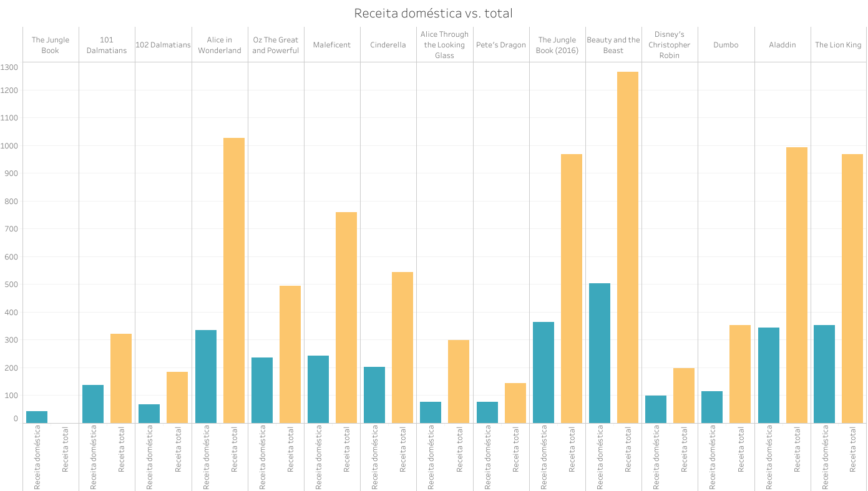Select the chart title 'Receita doméstica vs. total'
Screen dimensions: 868x491
tap(433, 13)
